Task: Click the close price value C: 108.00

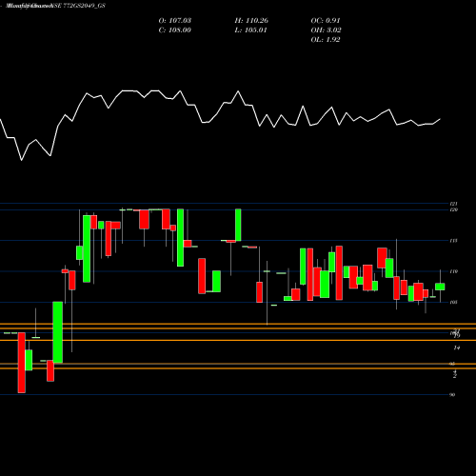Action: [x=175, y=30]
